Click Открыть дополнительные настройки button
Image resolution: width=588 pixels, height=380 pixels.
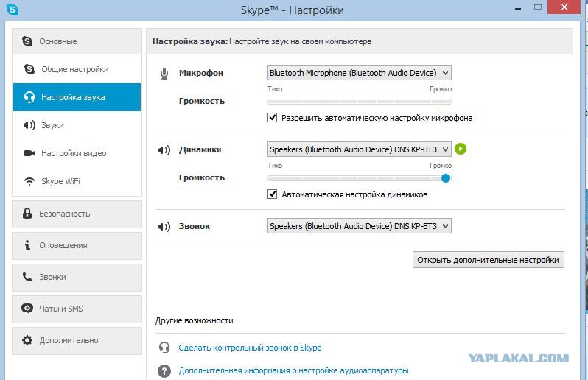(488, 260)
